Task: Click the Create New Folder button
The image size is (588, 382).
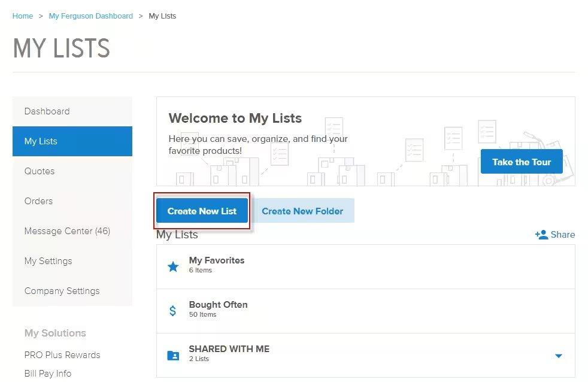Action: click(302, 211)
